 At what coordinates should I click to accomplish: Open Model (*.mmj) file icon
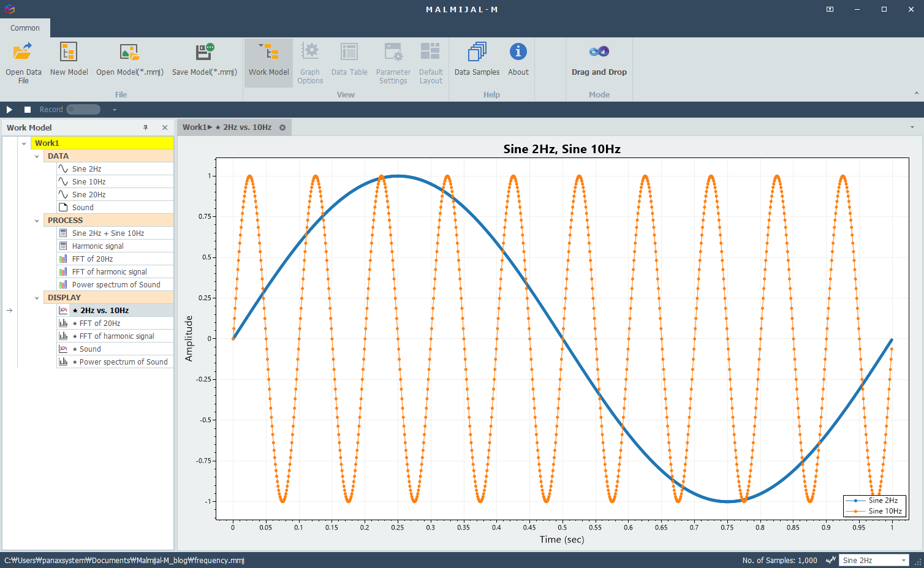coord(129,52)
